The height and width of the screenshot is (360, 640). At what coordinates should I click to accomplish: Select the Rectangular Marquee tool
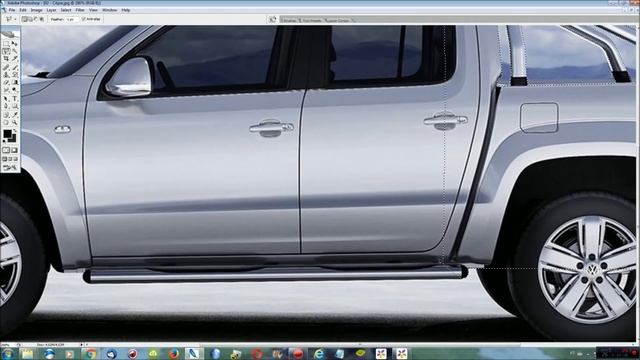(6, 43)
